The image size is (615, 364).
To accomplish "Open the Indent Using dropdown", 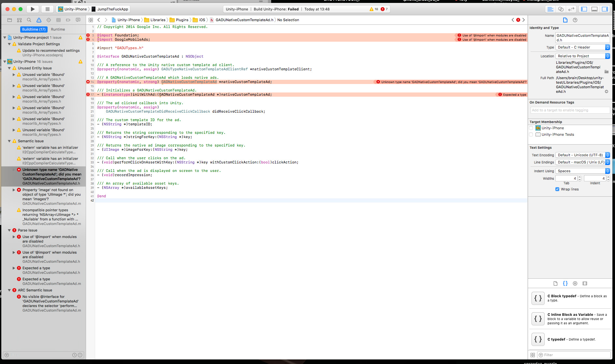I will click(582, 171).
